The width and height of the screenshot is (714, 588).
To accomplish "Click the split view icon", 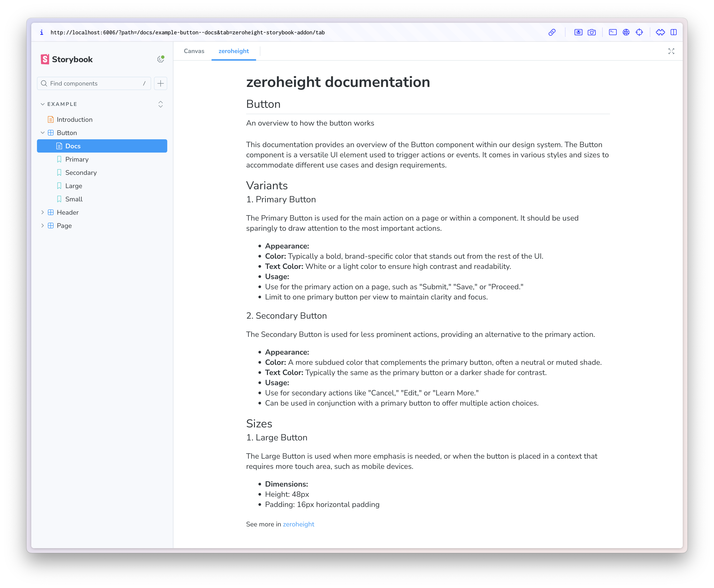I will tap(674, 32).
